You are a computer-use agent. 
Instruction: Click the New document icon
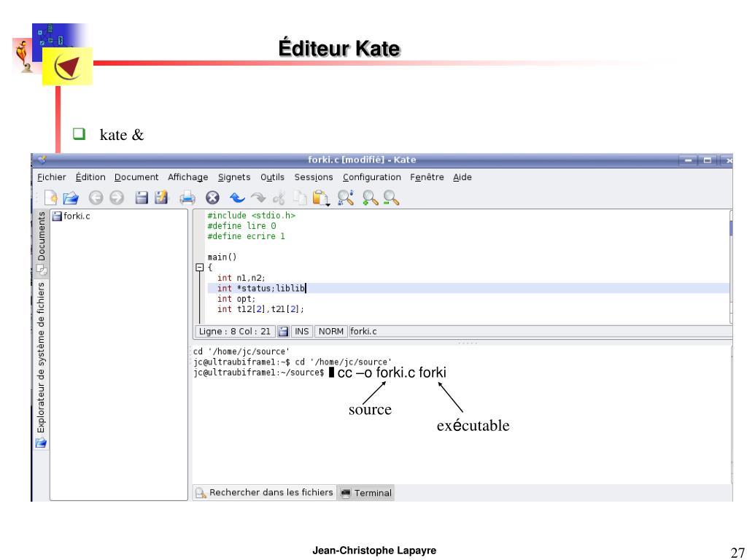tap(50, 198)
